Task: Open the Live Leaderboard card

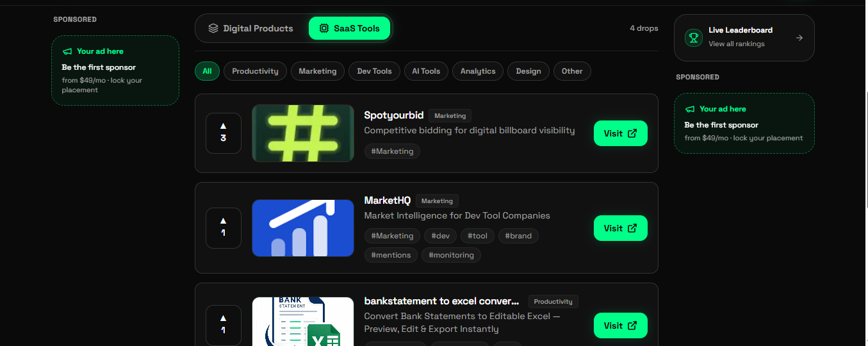Action: point(744,38)
